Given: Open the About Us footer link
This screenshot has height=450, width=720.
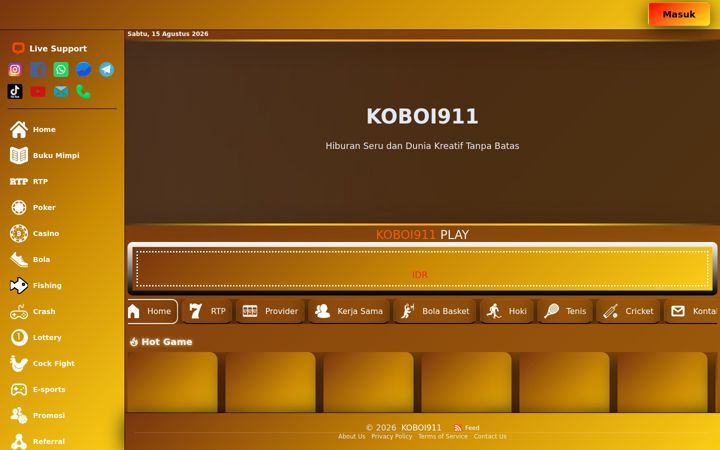Looking at the screenshot, I should pos(352,436).
